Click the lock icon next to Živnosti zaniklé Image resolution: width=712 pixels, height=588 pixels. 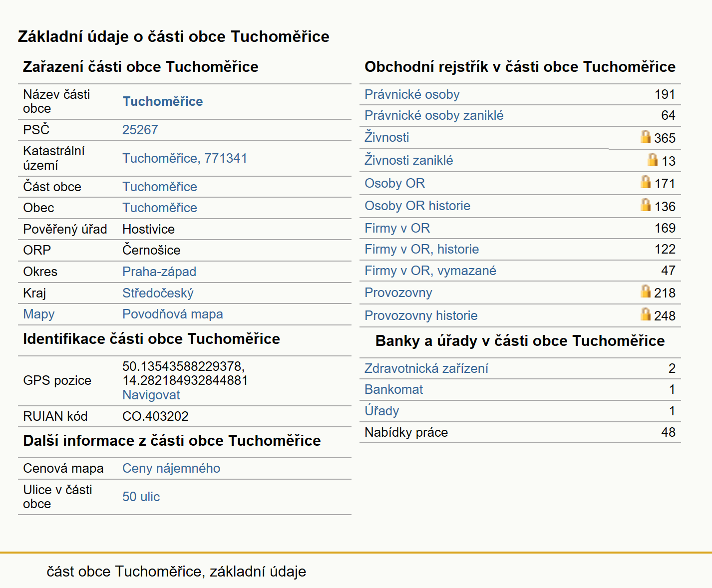pos(653,159)
